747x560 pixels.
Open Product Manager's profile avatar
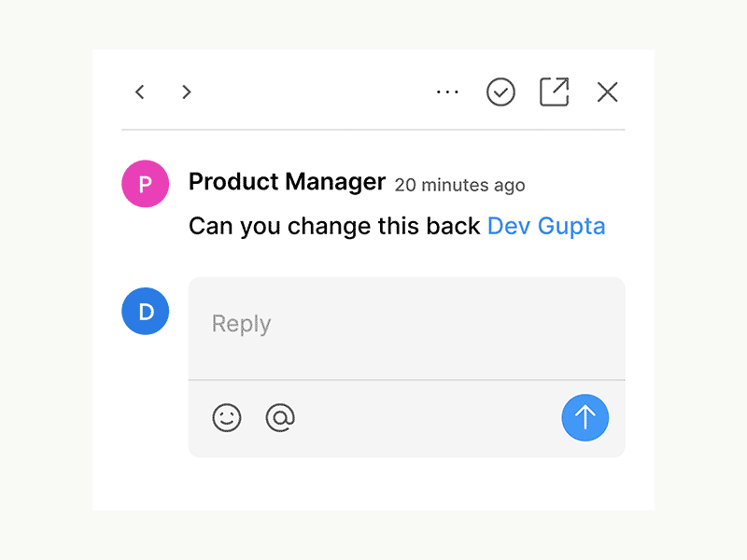pos(145,183)
